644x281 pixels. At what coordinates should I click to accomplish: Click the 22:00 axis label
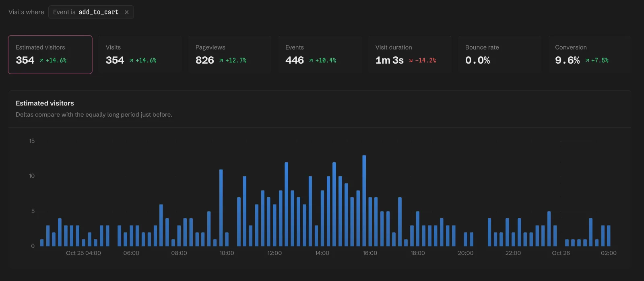513,253
